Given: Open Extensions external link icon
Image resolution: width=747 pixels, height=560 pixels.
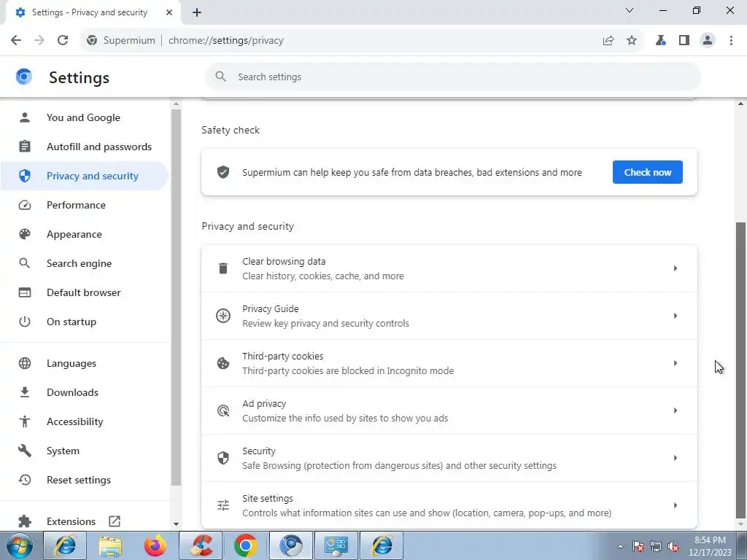Looking at the screenshot, I should coord(115,521).
